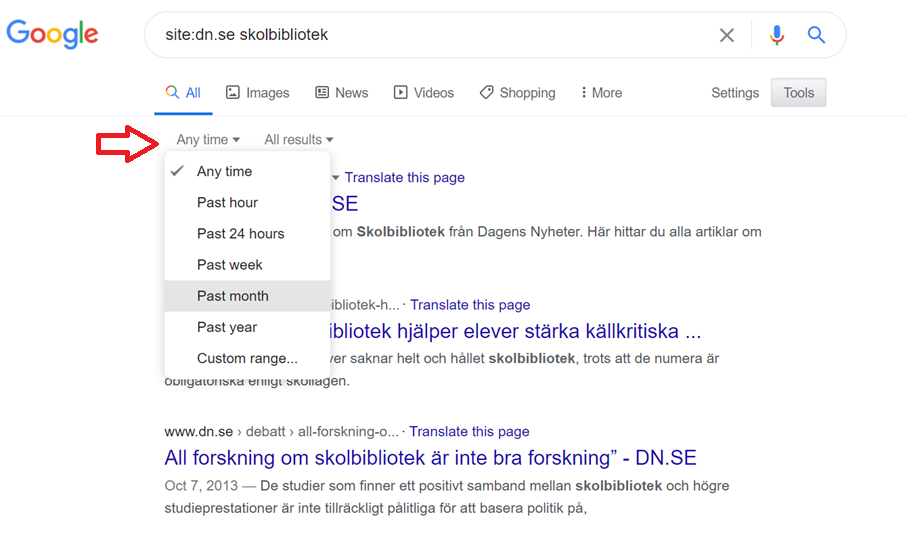The width and height of the screenshot is (907, 546).
Task: Open the Any time dropdown
Action: coord(208,139)
